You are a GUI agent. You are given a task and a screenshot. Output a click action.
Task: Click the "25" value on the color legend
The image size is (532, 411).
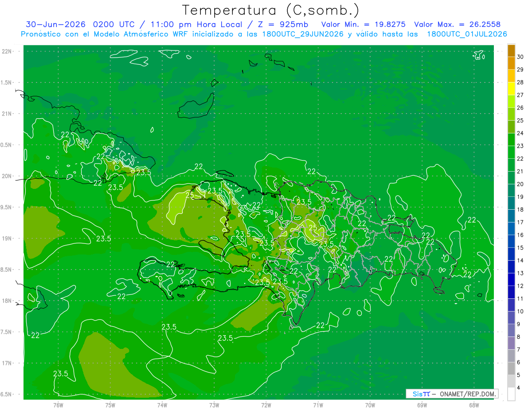coord(520,121)
